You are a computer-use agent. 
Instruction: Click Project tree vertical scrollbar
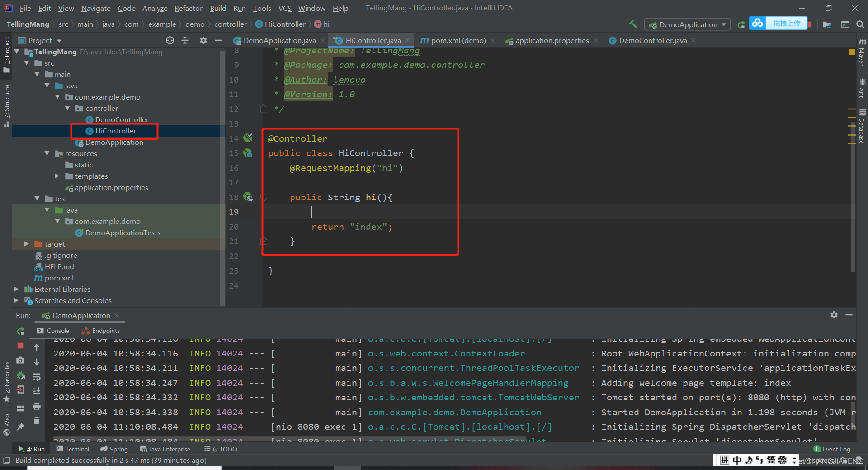pyautogui.click(x=222, y=179)
